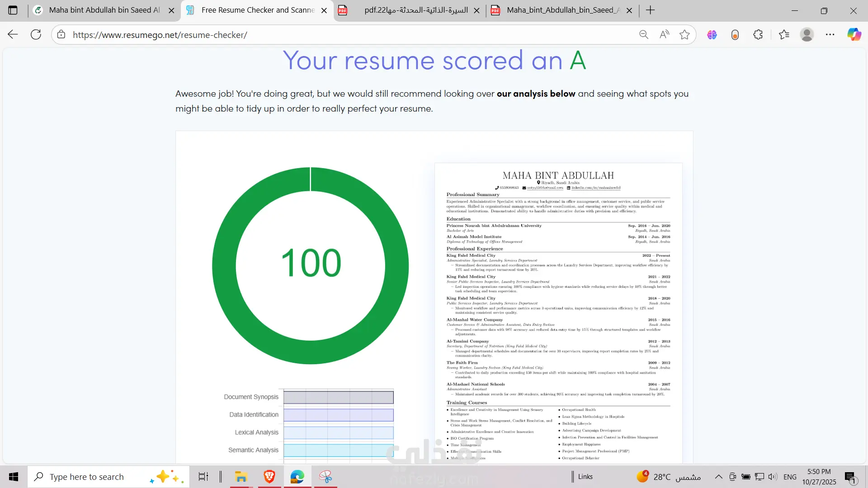The width and height of the screenshot is (868, 488).
Task: Open the browser profile avatar
Action: click(807, 35)
